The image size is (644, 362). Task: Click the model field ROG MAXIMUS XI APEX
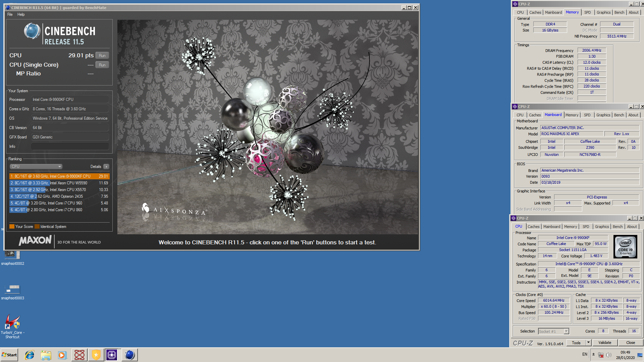(x=572, y=134)
